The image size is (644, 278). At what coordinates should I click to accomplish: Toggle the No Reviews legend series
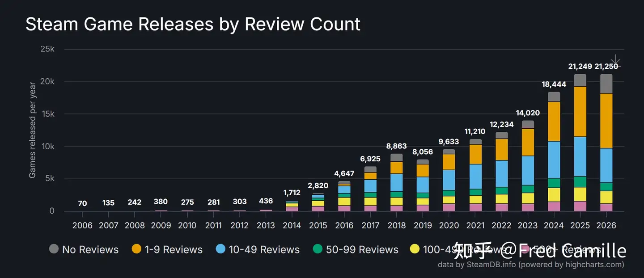(x=84, y=249)
